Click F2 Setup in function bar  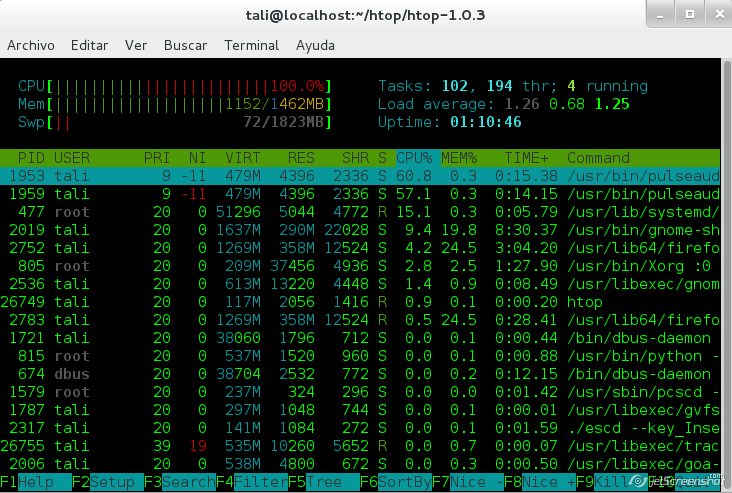pos(108,482)
